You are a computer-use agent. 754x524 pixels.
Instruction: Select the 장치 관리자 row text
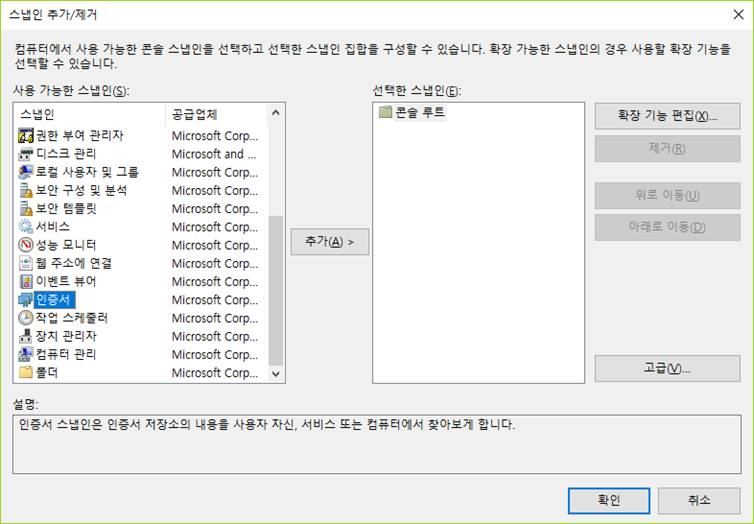pyautogui.click(x=66, y=336)
